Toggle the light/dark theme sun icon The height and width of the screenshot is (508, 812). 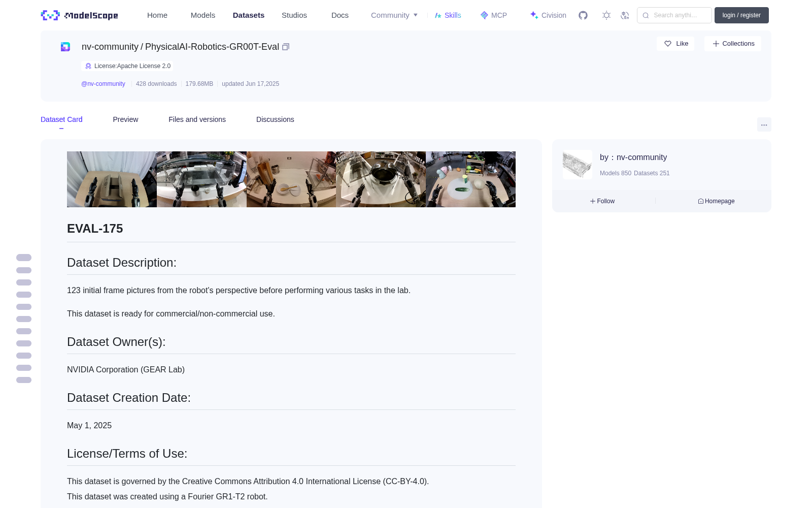pos(606,15)
